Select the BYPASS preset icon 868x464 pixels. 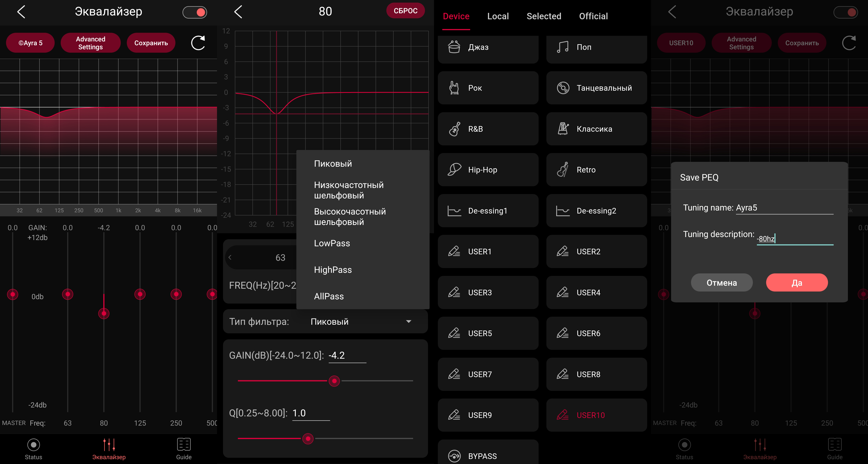point(454,456)
